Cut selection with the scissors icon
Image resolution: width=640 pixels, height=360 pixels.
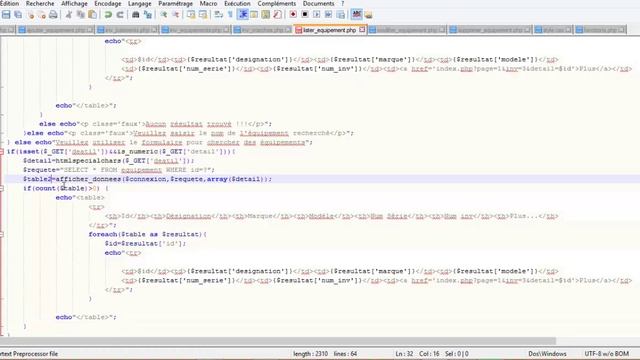tap(69, 15)
